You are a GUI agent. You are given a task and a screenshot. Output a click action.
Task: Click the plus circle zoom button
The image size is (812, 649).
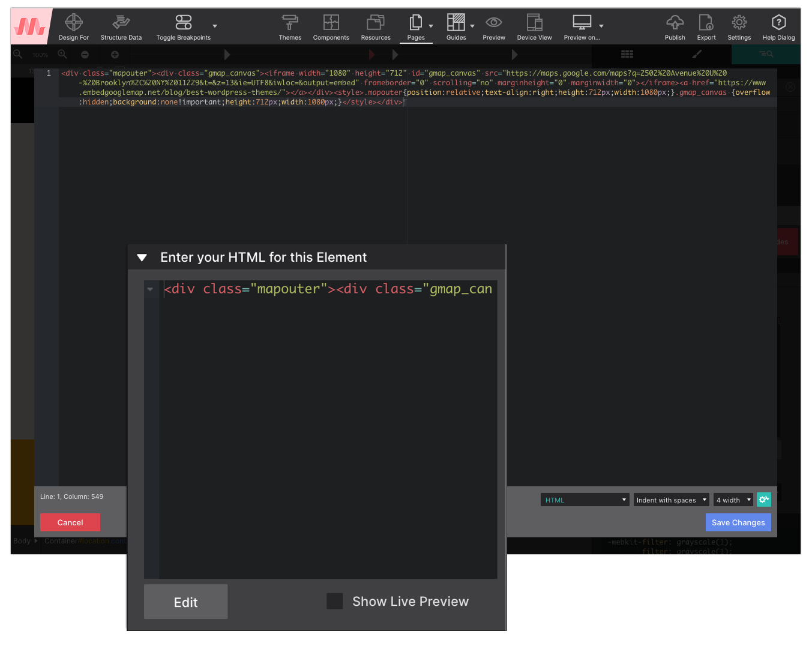coord(115,55)
